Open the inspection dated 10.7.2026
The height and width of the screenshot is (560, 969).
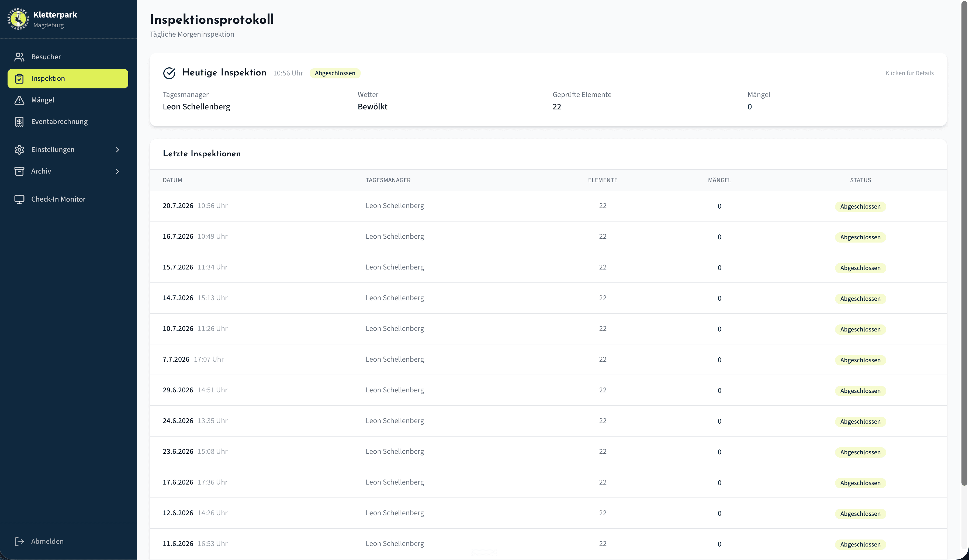pyautogui.click(x=548, y=329)
